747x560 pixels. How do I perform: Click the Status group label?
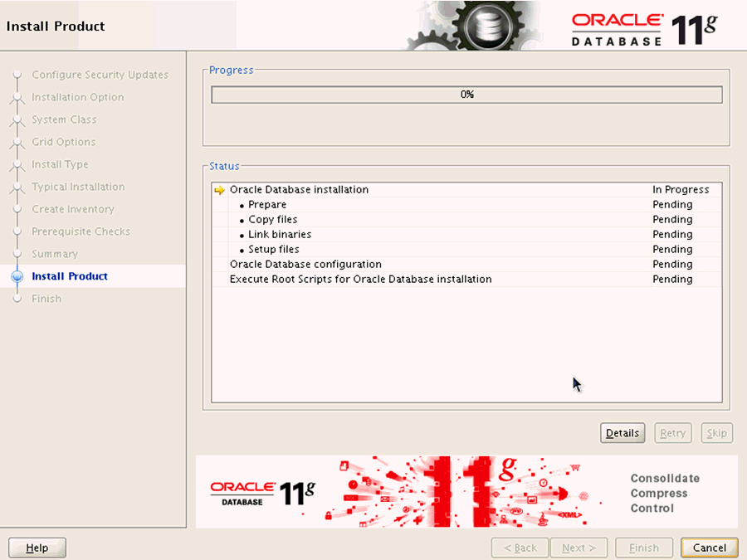(224, 166)
